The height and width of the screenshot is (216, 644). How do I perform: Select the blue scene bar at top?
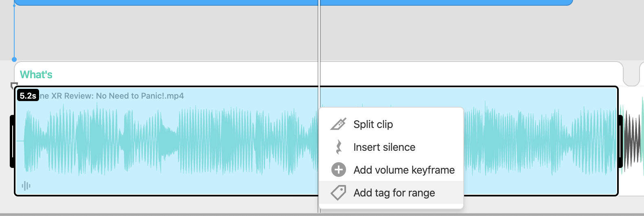pyautogui.click(x=293, y=2)
